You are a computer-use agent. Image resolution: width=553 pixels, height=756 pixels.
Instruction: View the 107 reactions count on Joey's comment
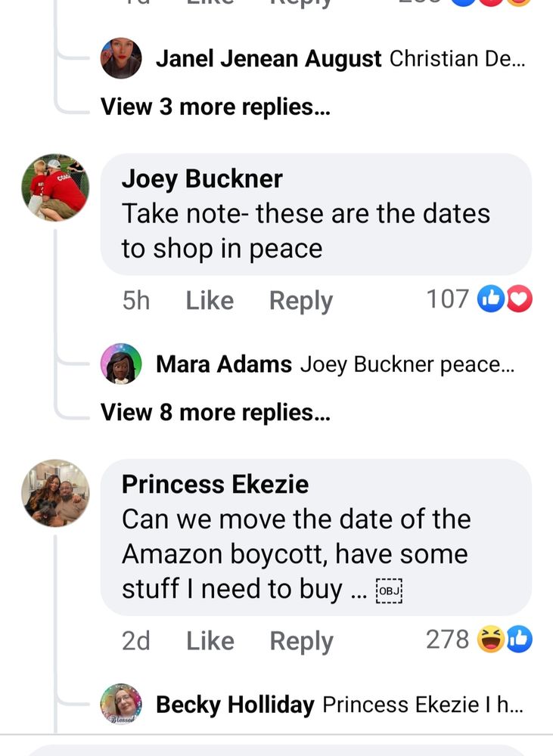pos(447,299)
